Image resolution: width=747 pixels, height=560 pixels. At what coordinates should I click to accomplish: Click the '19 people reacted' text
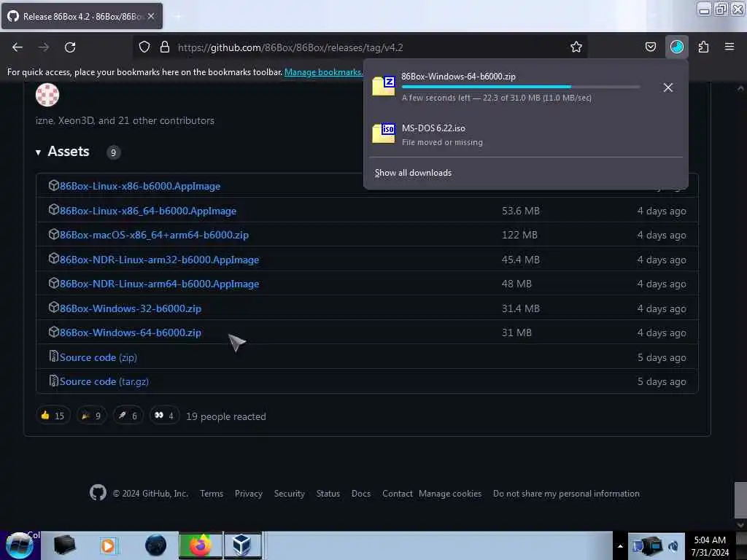click(226, 416)
